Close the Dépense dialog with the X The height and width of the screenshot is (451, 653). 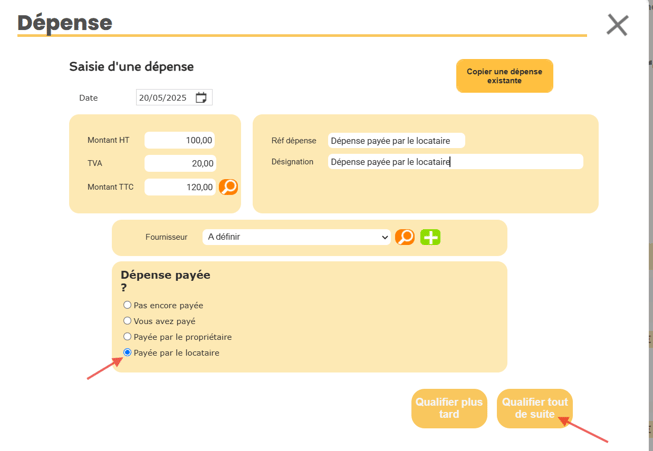(617, 25)
